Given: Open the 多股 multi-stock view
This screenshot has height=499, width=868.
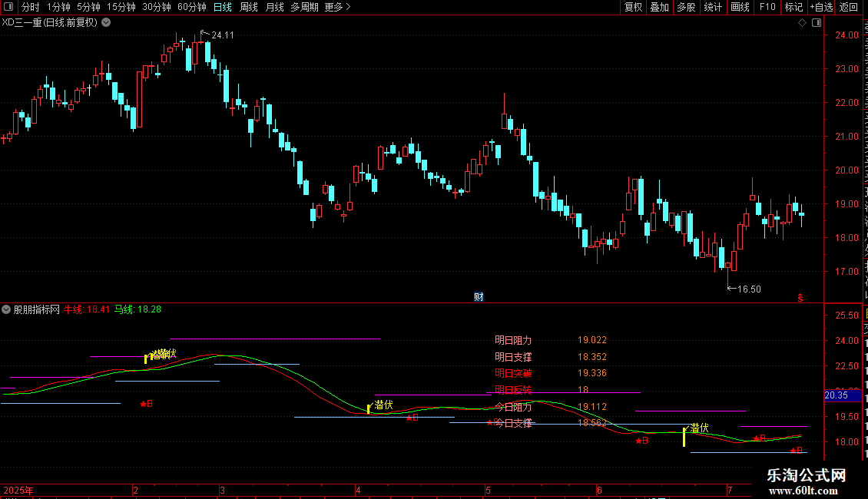Looking at the screenshot, I should 686,7.
